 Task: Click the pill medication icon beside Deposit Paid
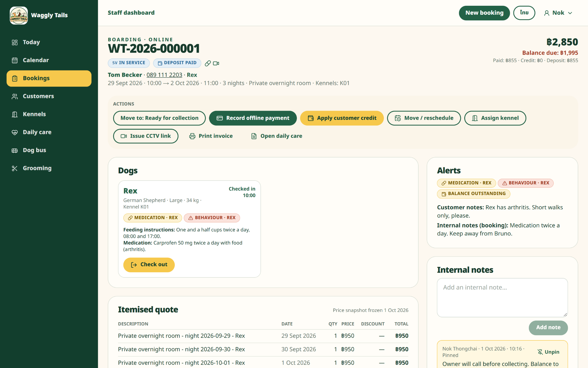(x=208, y=63)
